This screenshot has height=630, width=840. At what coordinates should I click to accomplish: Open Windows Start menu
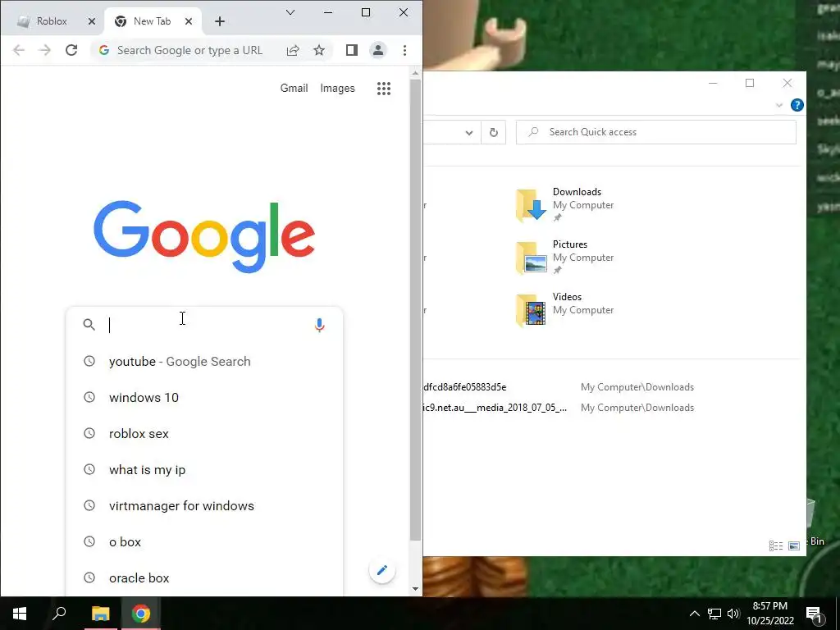coord(20,614)
